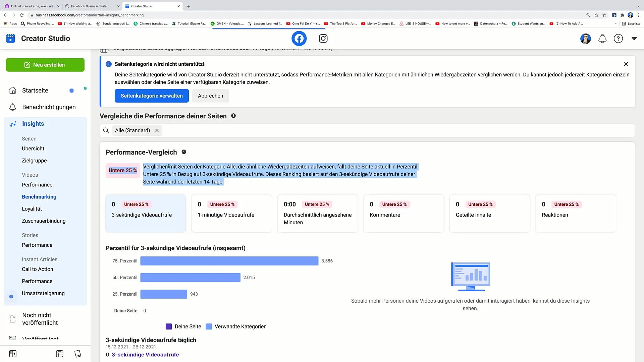Click the Creator Studio logo icon
Image resolution: width=644 pixels, height=362 pixels.
point(11,39)
